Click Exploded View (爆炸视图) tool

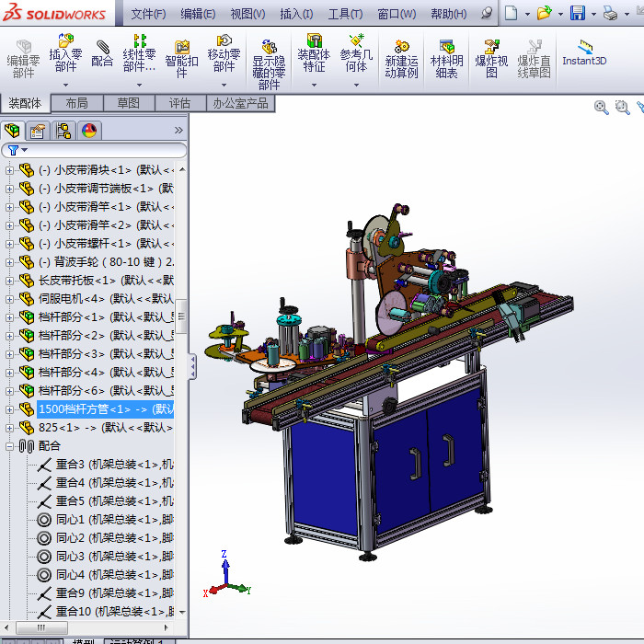point(491,59)
